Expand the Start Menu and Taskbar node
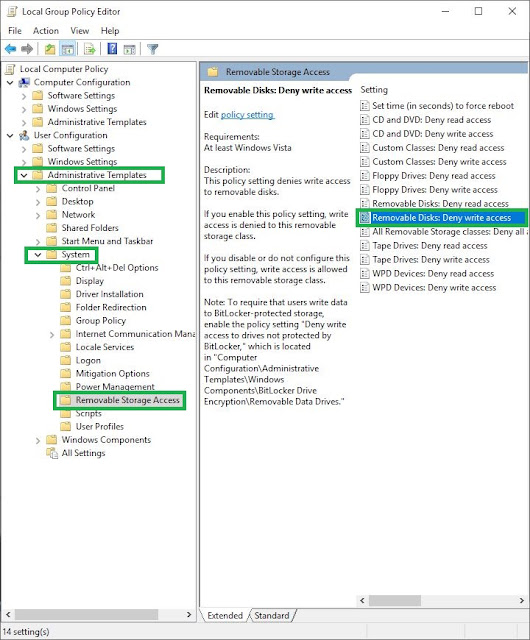Screen dimensions: 530x640 38,242
